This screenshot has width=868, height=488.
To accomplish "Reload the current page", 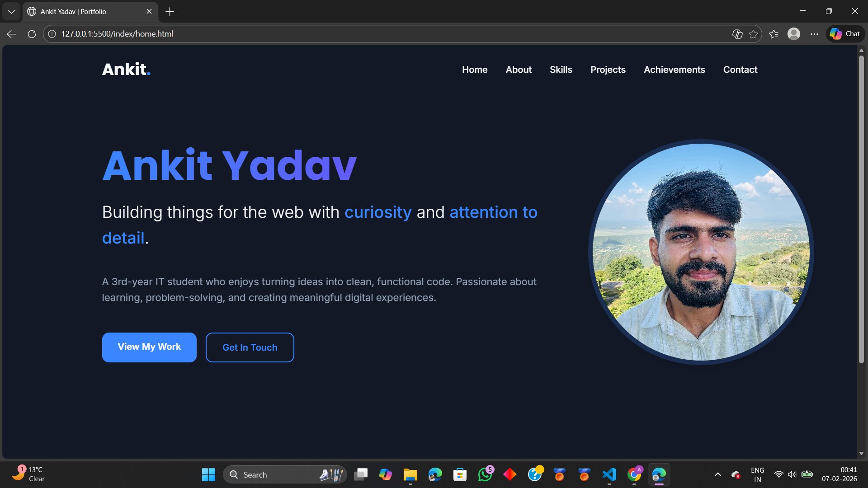I will (x=32, y=33).
